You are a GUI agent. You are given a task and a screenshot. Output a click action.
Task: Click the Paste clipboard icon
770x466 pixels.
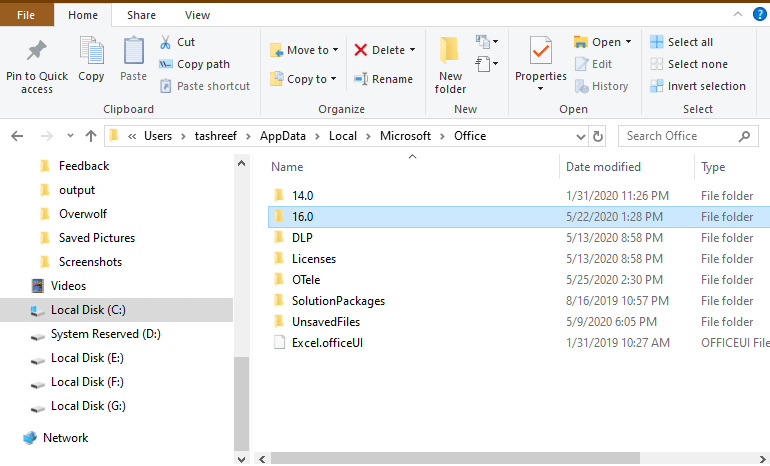point(133,51)
